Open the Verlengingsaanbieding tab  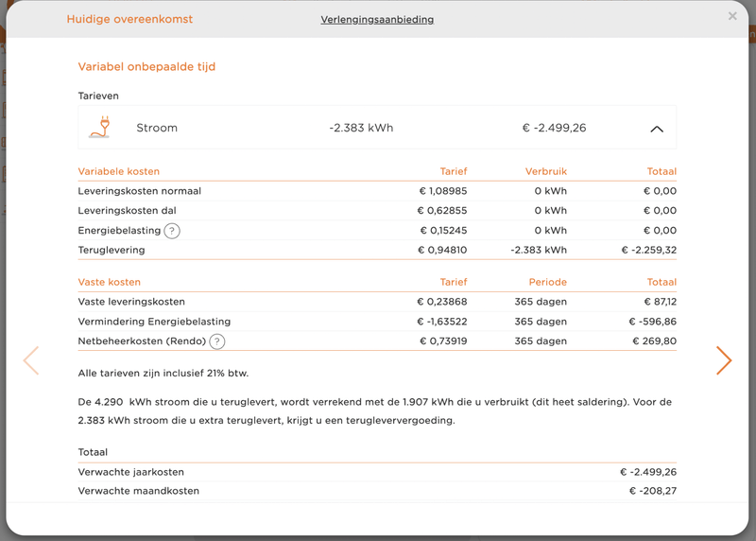point(377,19)
